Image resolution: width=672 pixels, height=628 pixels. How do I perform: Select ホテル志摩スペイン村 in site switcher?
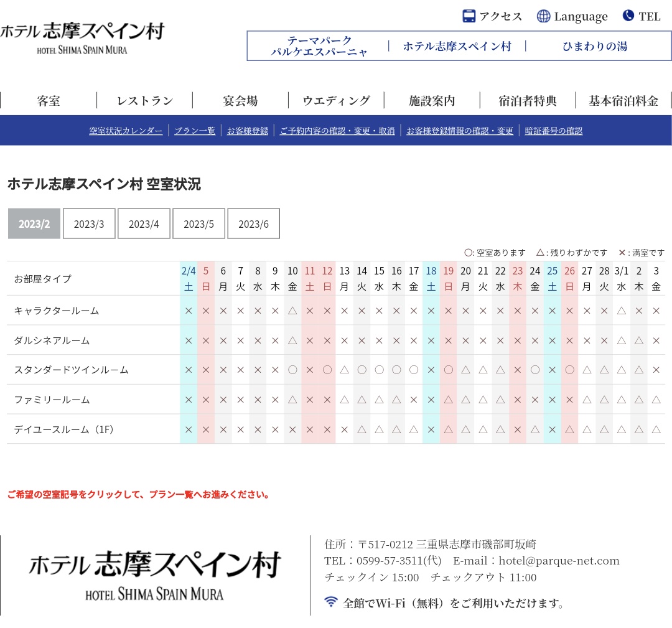tap(457, 46)
